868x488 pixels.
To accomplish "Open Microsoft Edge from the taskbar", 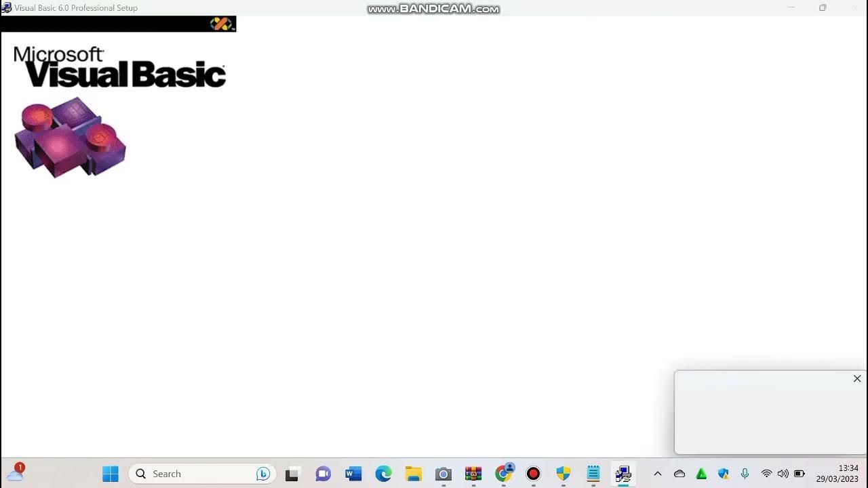I will coord(383,474).
